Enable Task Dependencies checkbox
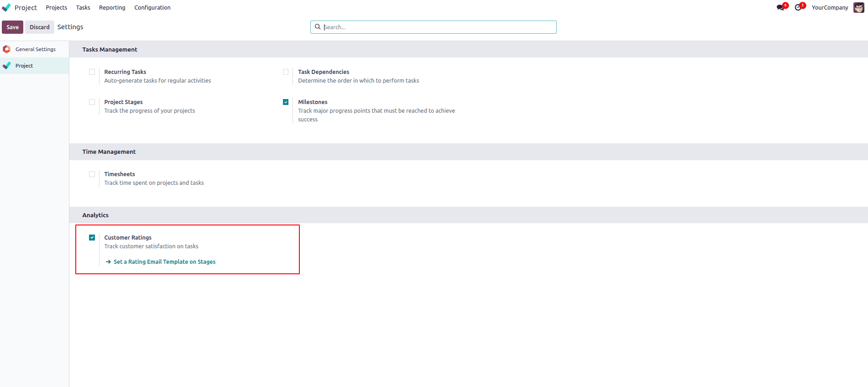Screen dimensions: 868x387 (286, 72)
